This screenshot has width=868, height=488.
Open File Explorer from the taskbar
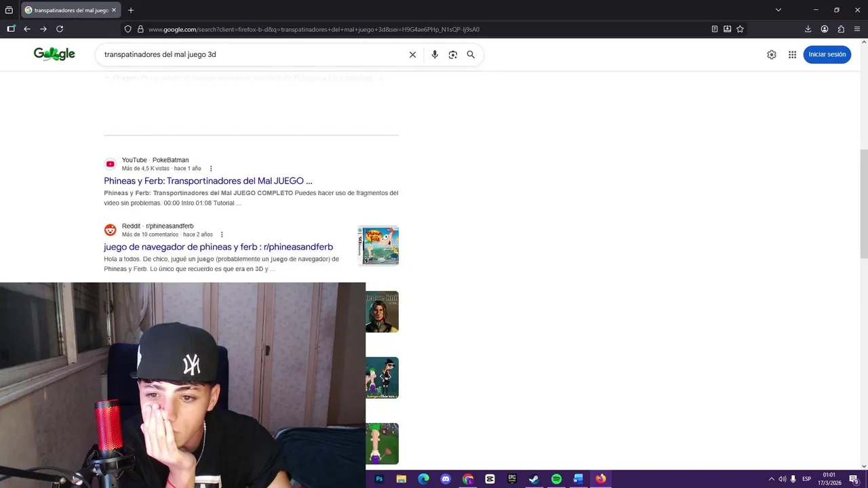[401, 479]
